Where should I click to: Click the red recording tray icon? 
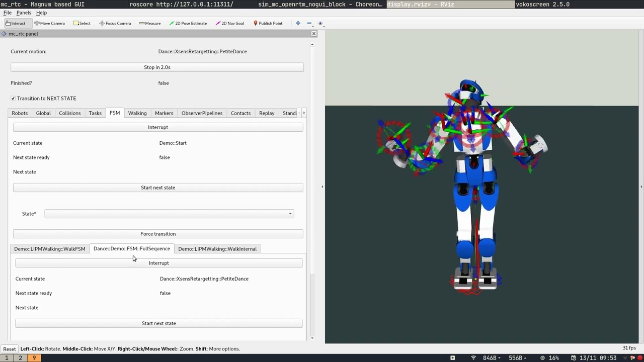[640, 358]
